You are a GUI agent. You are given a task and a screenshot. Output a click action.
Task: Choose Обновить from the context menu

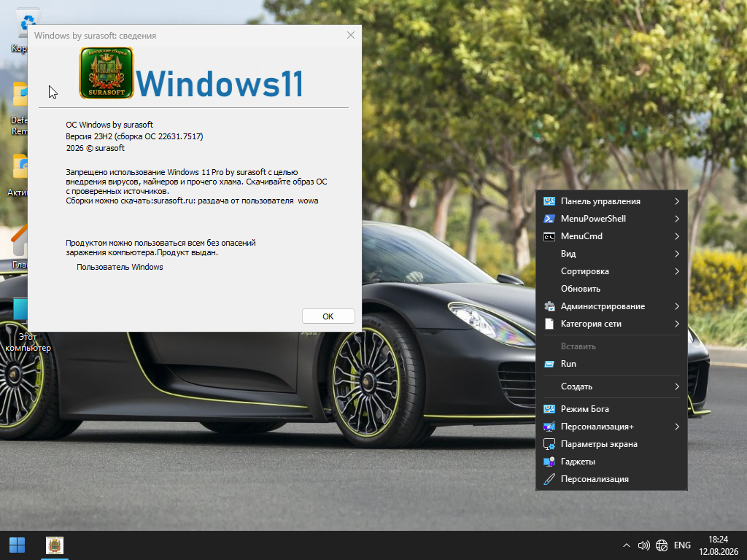coord(612,289)
